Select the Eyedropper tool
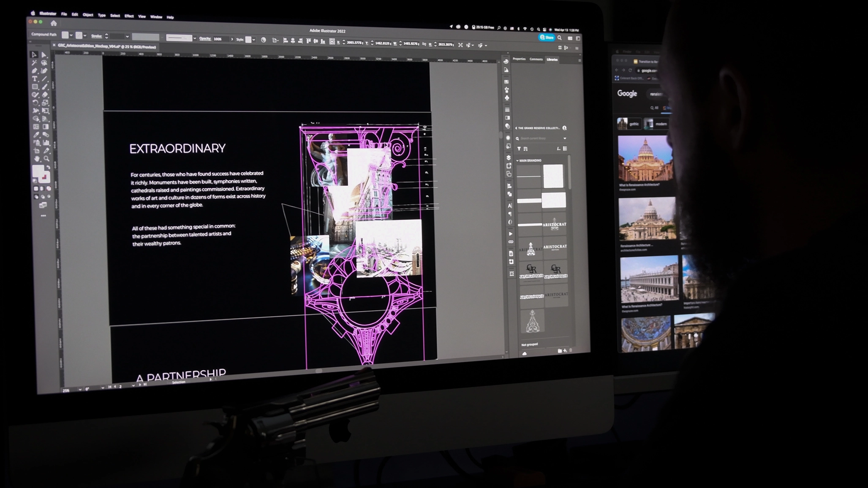The height and width of the screenshot is (488, 868). click(x=36, y=135)
